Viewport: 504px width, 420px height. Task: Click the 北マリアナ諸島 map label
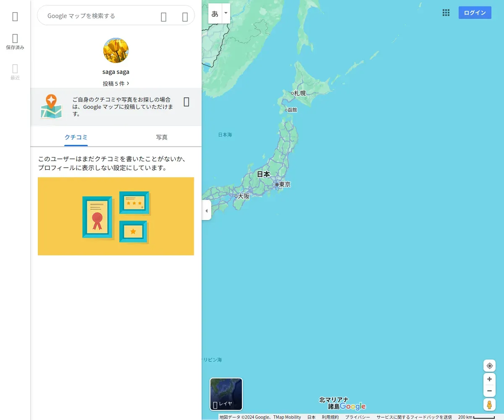pos(334,403)
